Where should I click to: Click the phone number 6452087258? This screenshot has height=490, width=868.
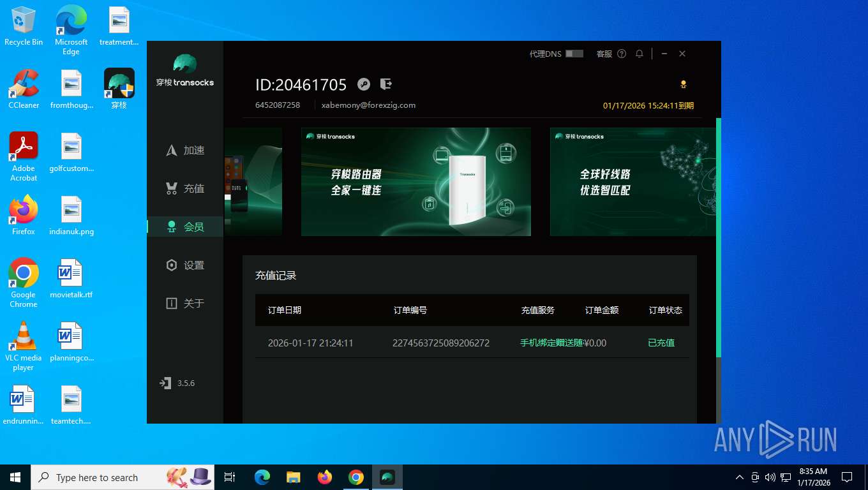click(x=278, y=105)
